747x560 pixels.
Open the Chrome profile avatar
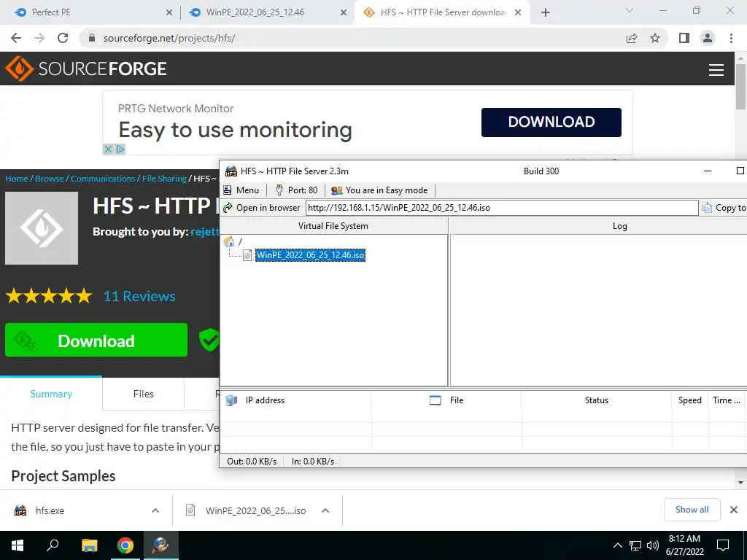tap(708, 38)
